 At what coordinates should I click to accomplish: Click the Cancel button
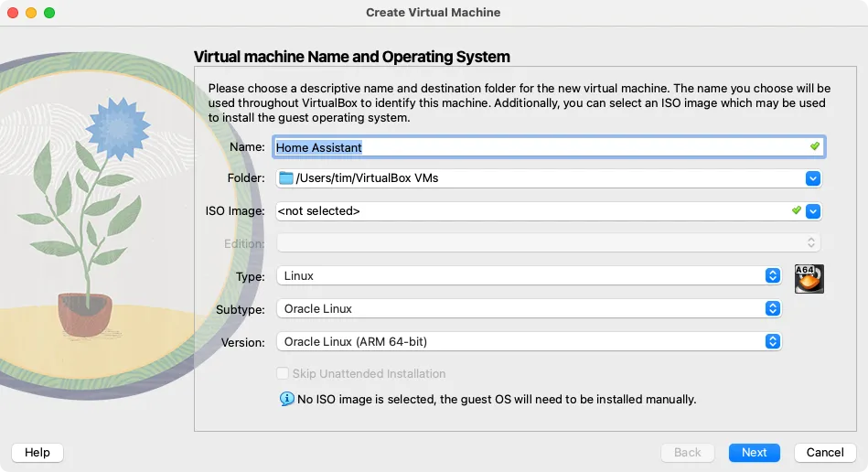pyautogui.click(x=825, y=453)
